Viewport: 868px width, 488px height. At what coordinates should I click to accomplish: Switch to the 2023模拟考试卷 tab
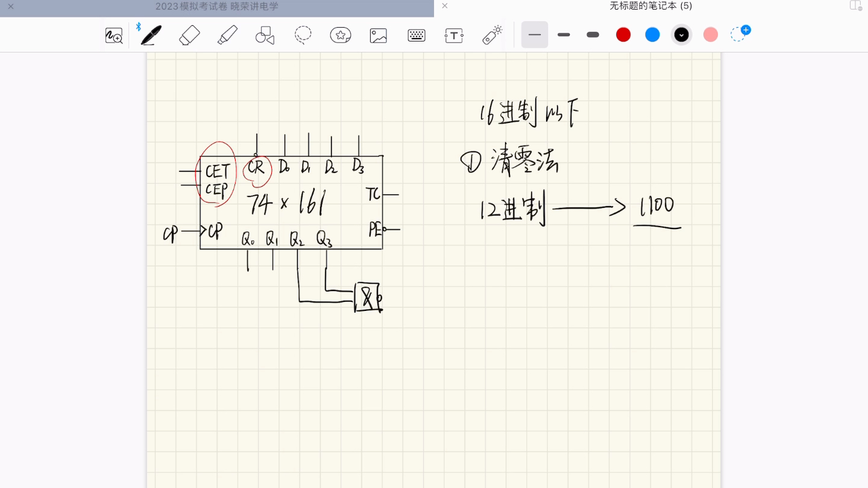[x=217, y=6]
